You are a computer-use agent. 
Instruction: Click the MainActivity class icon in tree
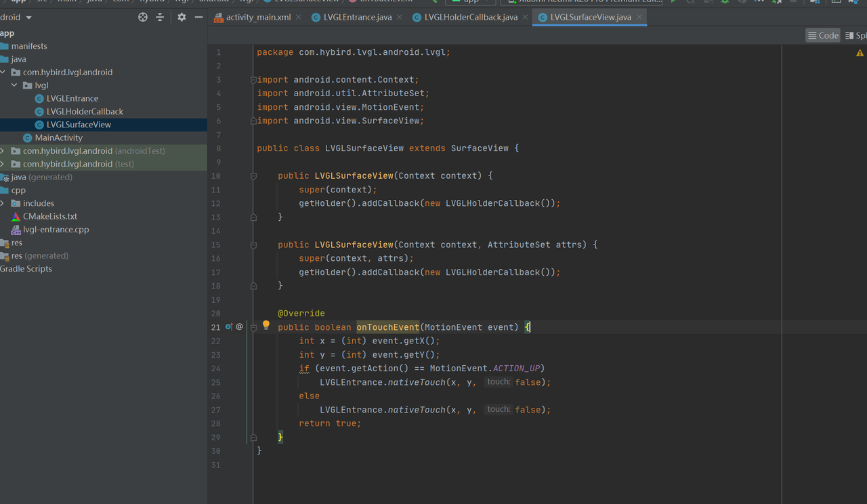[27, 138]
